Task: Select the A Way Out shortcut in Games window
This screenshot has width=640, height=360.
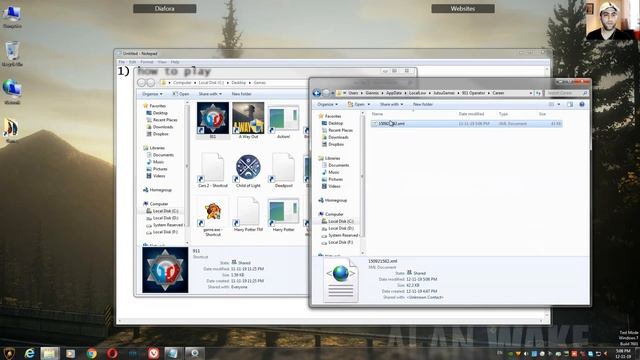Action: click(x=248, y=120)
